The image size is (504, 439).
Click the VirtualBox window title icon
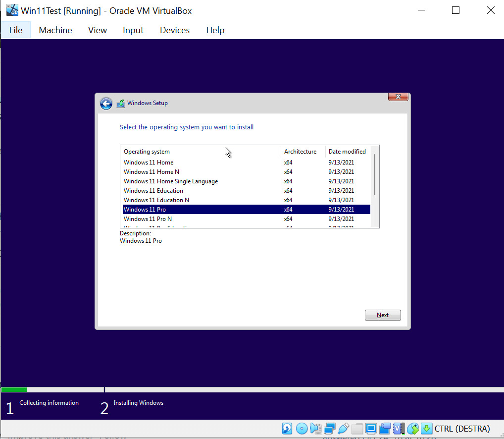12,10
